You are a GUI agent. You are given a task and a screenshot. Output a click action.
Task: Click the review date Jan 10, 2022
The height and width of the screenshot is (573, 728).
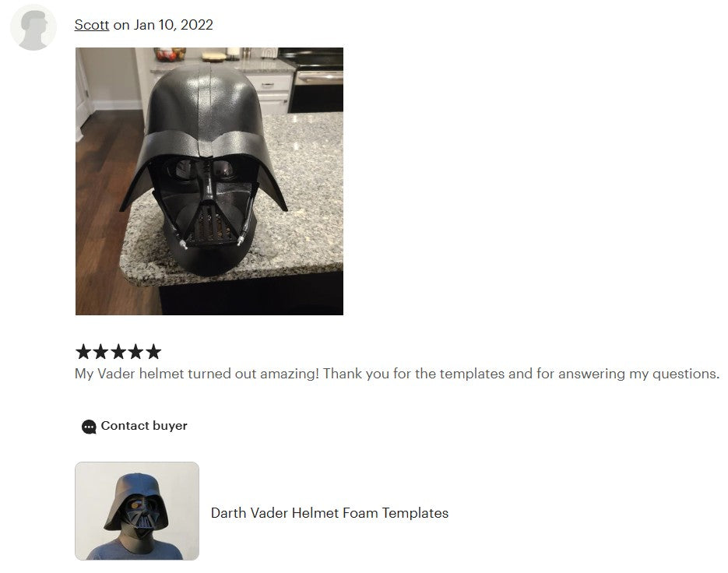tap(173, 25)
